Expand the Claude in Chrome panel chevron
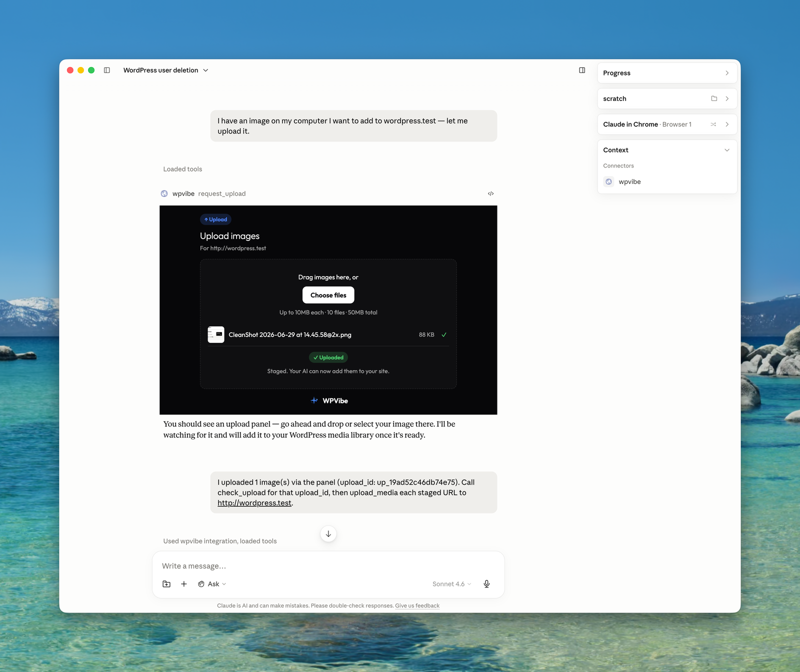This screenshot has width=800, height=672. pyautogui.click(x=727, y=124)
